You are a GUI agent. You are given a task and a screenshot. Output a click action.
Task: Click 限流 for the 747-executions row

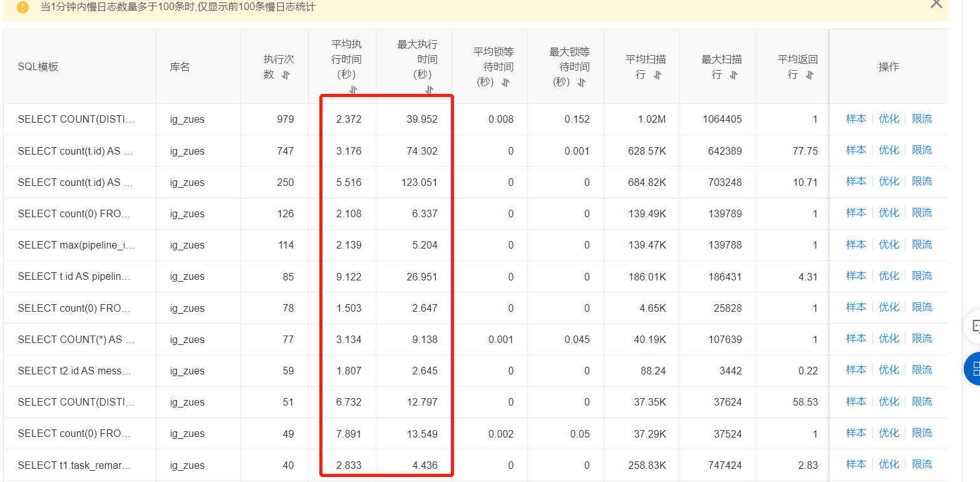[922, 150]
